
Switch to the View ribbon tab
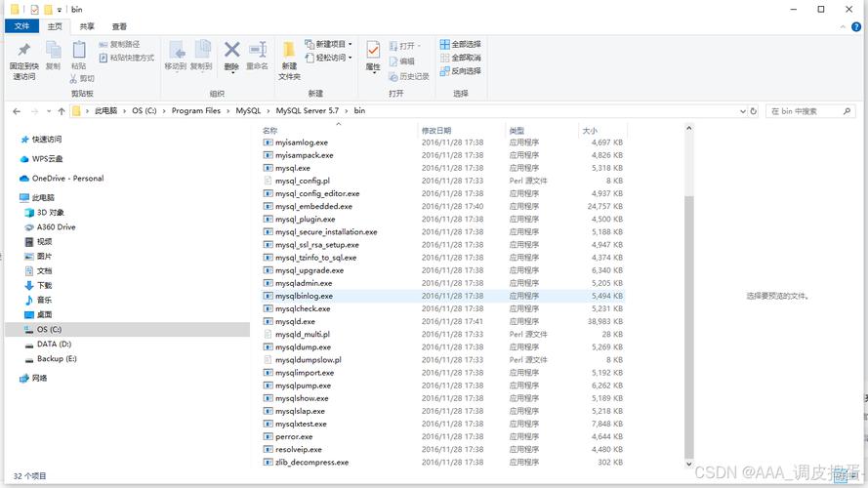click(119, 26)
